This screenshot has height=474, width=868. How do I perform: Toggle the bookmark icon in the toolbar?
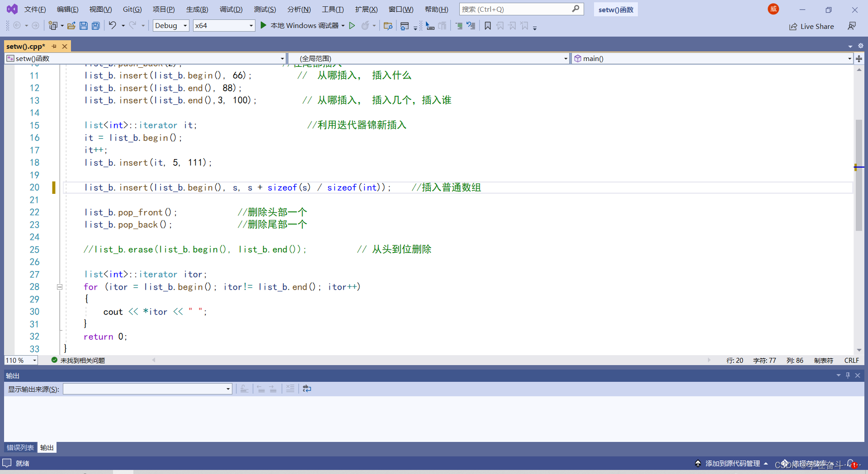tap(488, 26)
